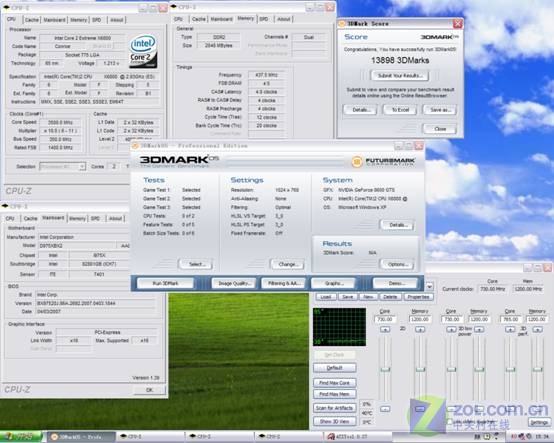Click NVIDIA GeForce 8600 GTS GFX text
The image size is (554, 443).
tap(366, 190)
